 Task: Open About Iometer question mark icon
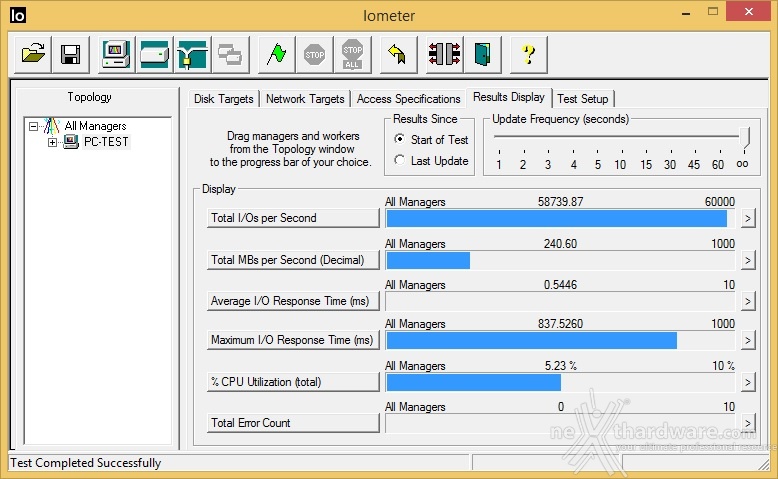pyautogui.click(x=528, y=54)
